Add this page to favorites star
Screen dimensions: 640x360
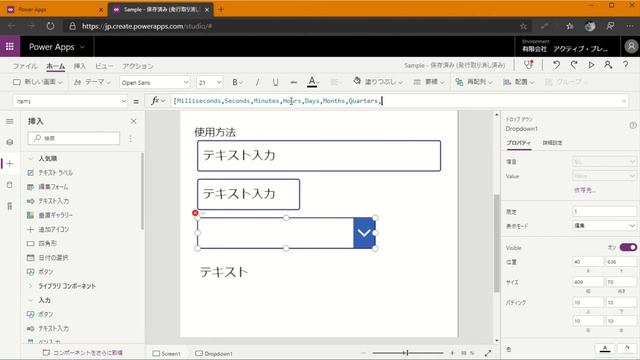point(523,26)
